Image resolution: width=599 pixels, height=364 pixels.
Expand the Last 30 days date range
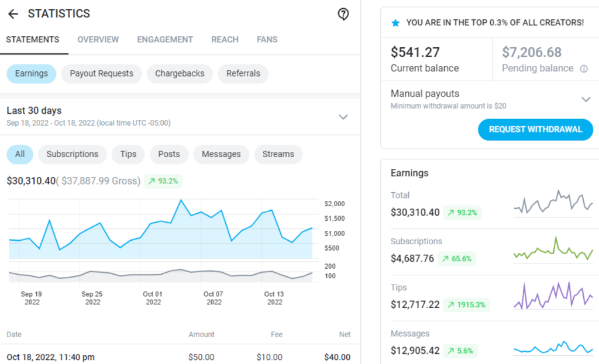tap(343, 117)
